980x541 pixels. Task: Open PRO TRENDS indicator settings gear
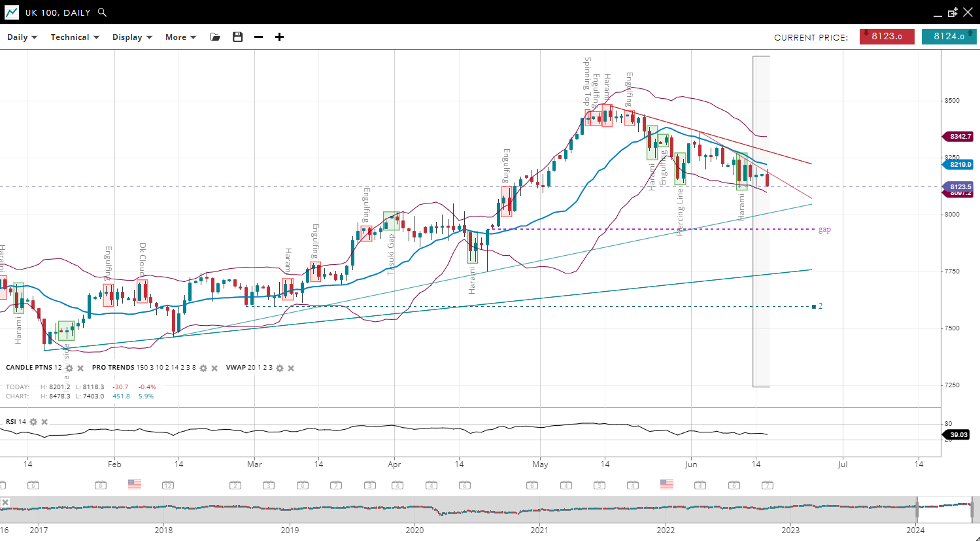coord(203,368)
